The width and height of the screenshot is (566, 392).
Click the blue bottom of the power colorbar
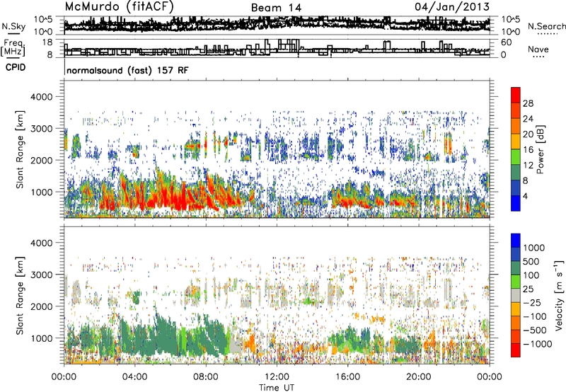(x=516, y=204)
